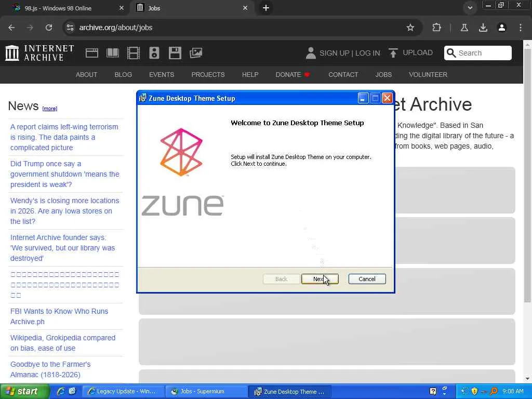Close the Zune setup dialog with red X
Image resolution: width=532 pixels, height=399 pixels.
click(387, 98)
